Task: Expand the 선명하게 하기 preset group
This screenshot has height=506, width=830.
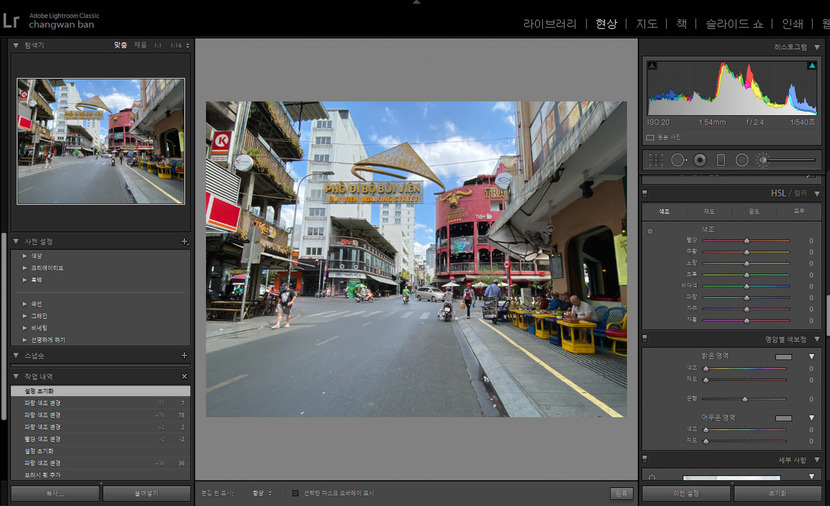Action: [x=24, y=340]
